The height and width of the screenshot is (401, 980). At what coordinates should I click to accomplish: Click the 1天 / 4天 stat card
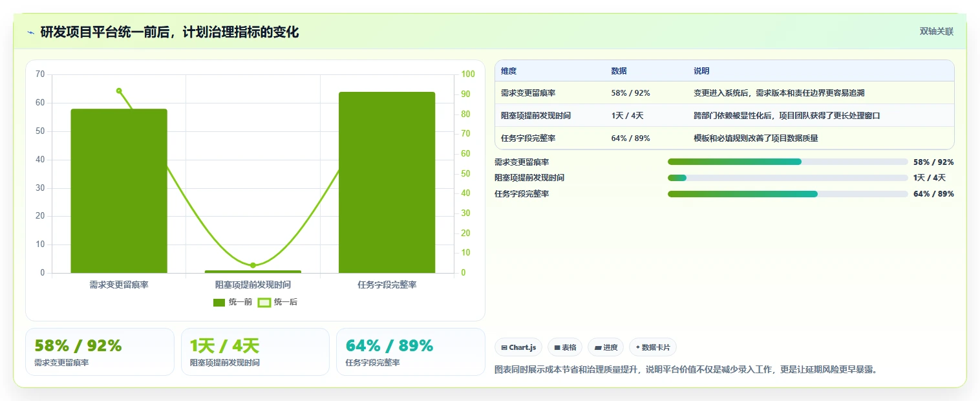(255, 352)
